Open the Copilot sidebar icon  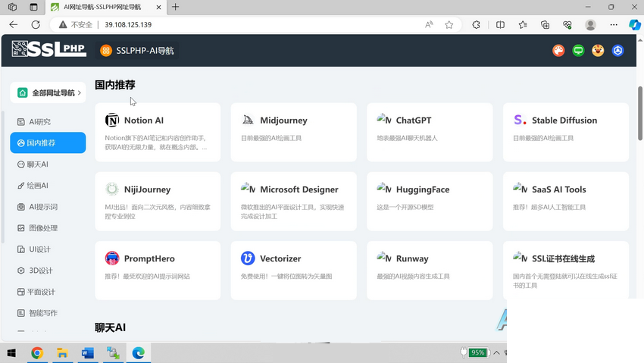tap(635, 25)
